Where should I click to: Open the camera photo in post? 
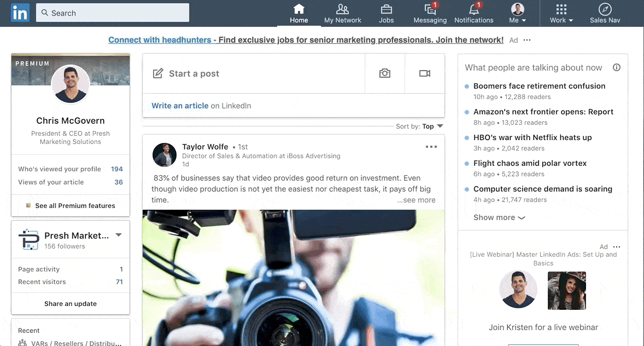293,278
